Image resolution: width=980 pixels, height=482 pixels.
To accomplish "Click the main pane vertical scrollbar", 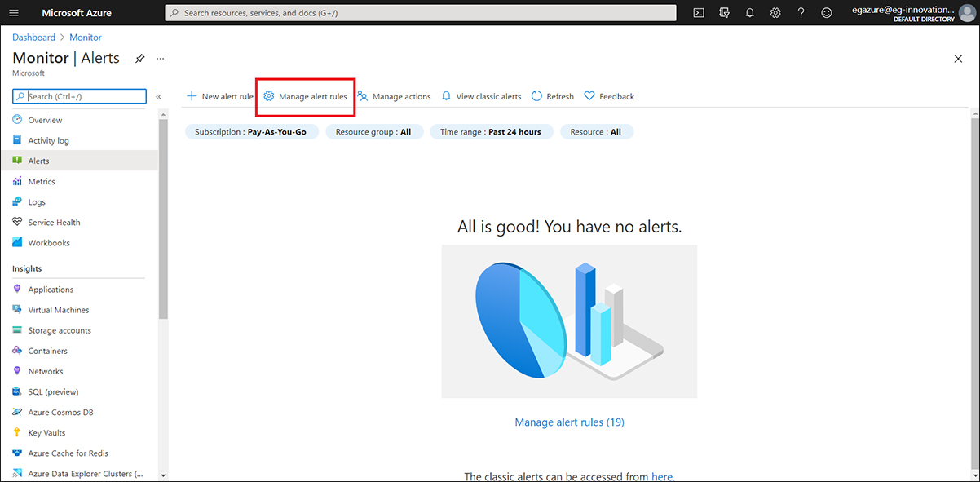I will click(x=975, y=294).
